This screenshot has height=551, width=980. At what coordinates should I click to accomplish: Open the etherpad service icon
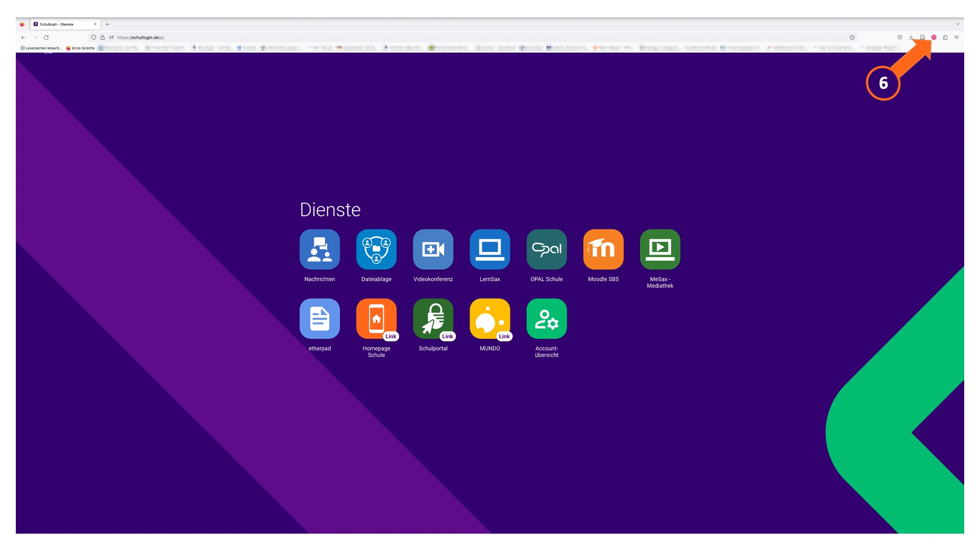(x=320, y=319)
